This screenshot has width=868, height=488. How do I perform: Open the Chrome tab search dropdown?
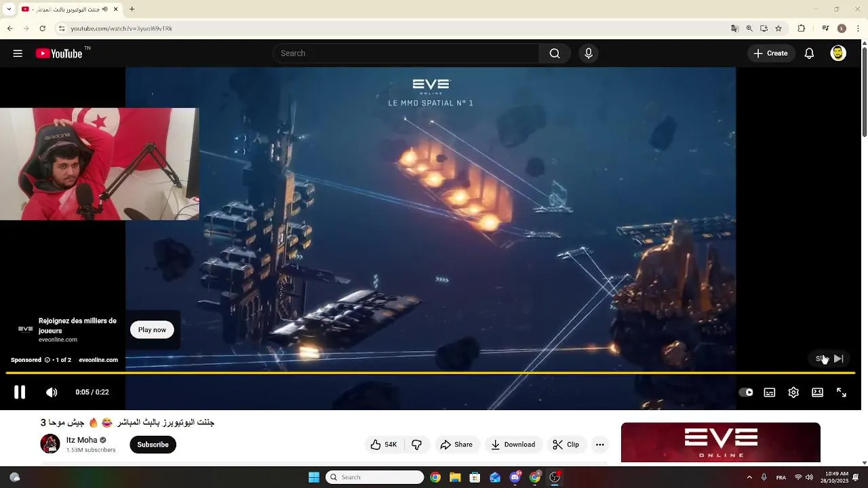point(9,9)
